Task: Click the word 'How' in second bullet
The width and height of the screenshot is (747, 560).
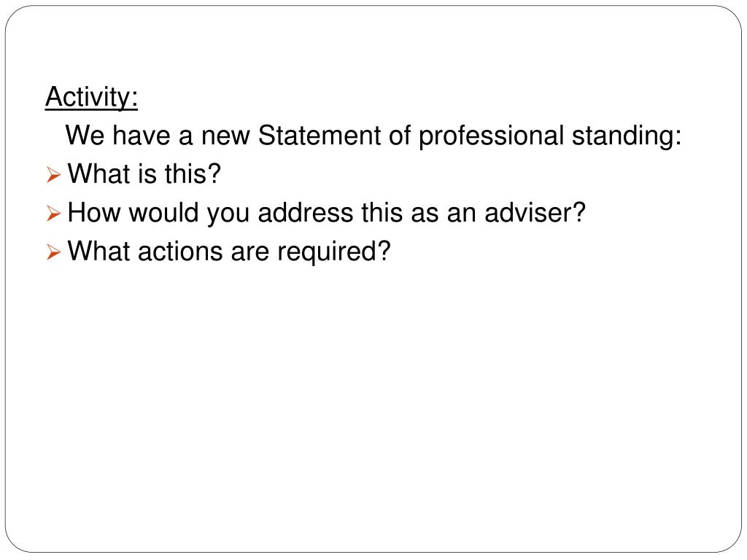Action: point(94,212)
